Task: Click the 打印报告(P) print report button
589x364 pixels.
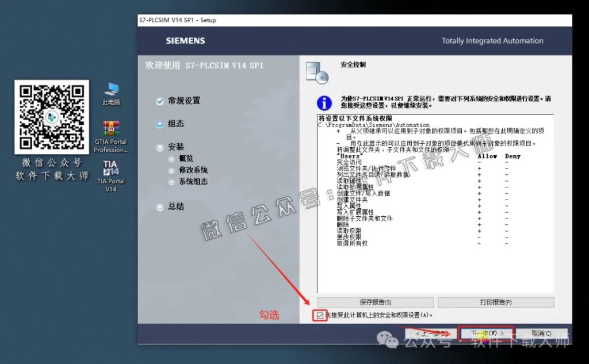Action: [496, 302]
